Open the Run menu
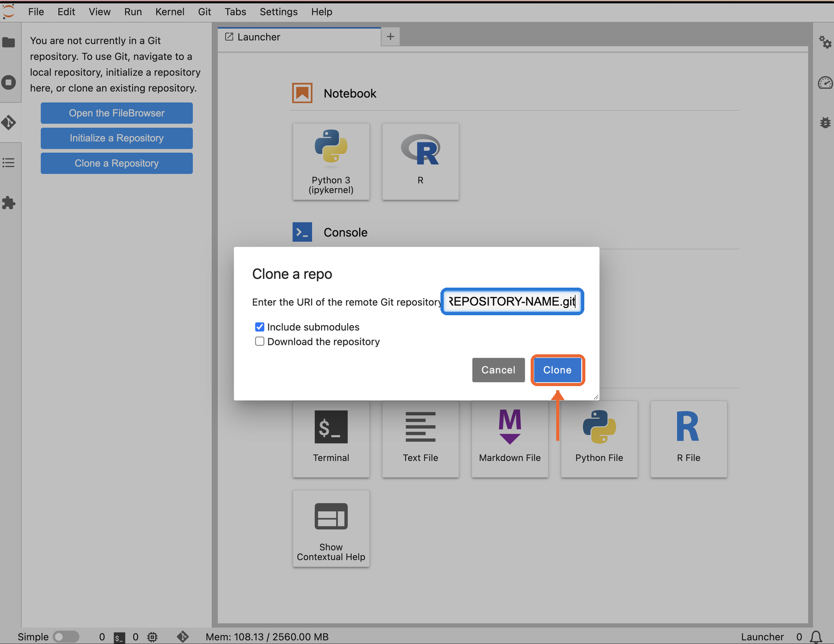834x644 pixels. tap(133, 11)
